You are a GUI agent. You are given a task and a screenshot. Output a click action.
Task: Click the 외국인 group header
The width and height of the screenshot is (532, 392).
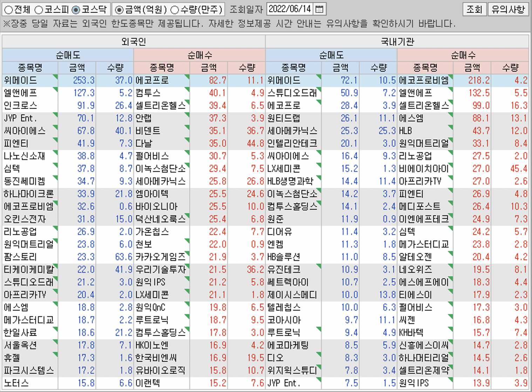tap(134, 42)
